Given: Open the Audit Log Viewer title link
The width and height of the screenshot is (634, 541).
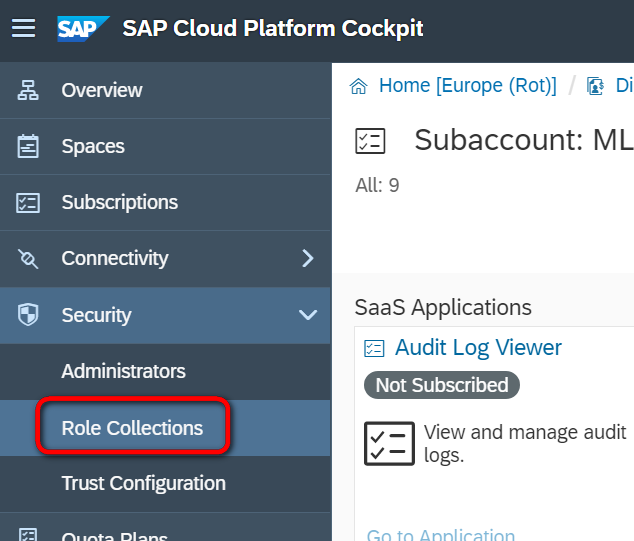Looking at the screenshot, I should [478, 347].
